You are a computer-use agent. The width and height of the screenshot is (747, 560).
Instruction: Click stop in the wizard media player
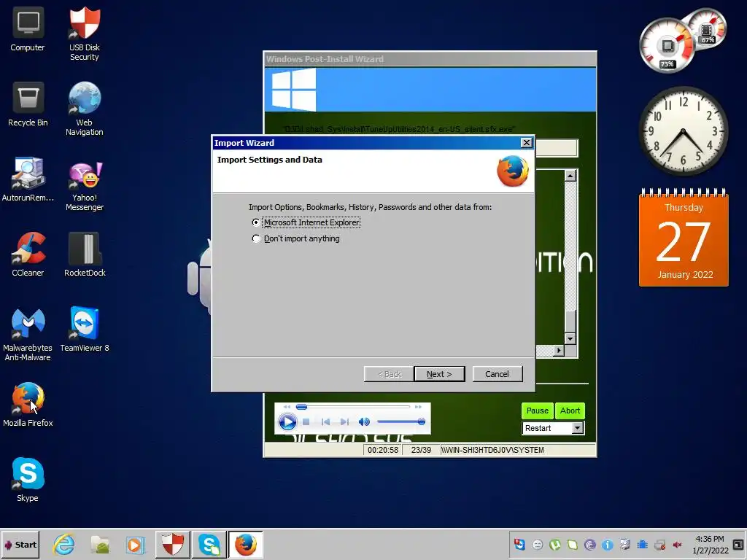tap(306, 422)
